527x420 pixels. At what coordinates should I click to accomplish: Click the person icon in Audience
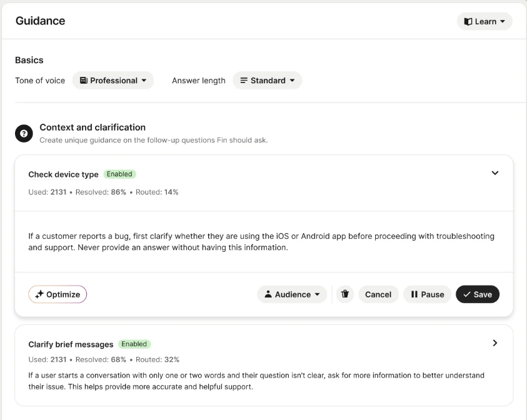[268, 294]
